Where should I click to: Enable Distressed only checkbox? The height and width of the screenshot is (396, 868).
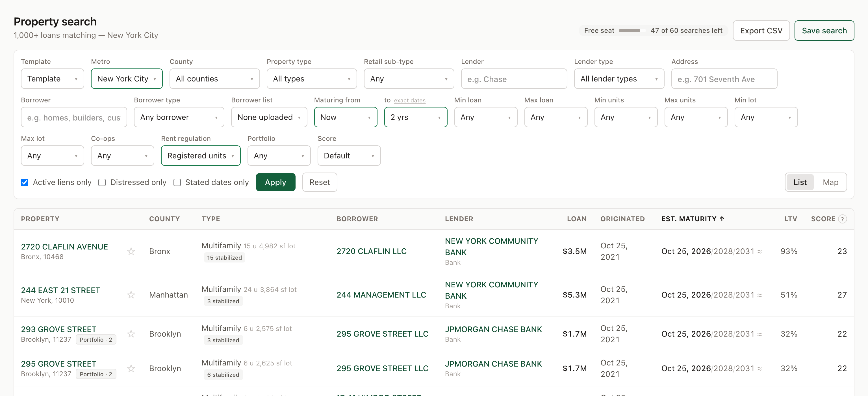coord(102,182)
